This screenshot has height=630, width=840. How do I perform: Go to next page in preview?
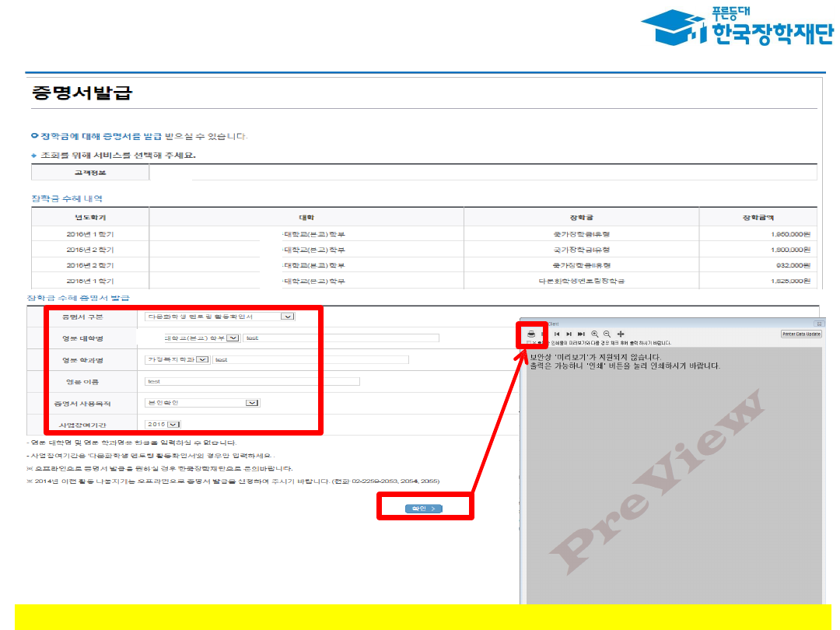click(569, 334)
